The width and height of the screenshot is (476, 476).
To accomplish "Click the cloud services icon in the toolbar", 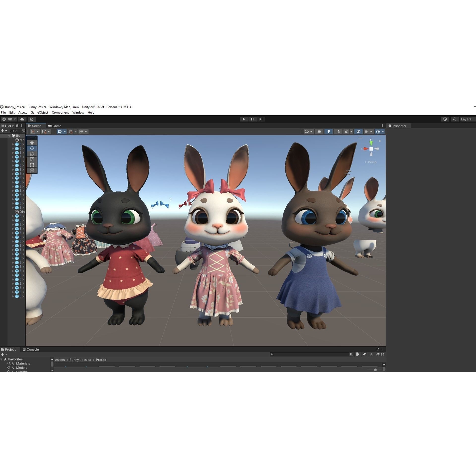I will tap(22, 119).
